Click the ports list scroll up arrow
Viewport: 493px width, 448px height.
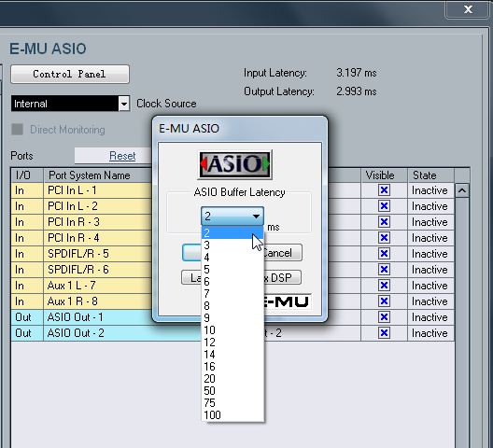click(462, 190)
